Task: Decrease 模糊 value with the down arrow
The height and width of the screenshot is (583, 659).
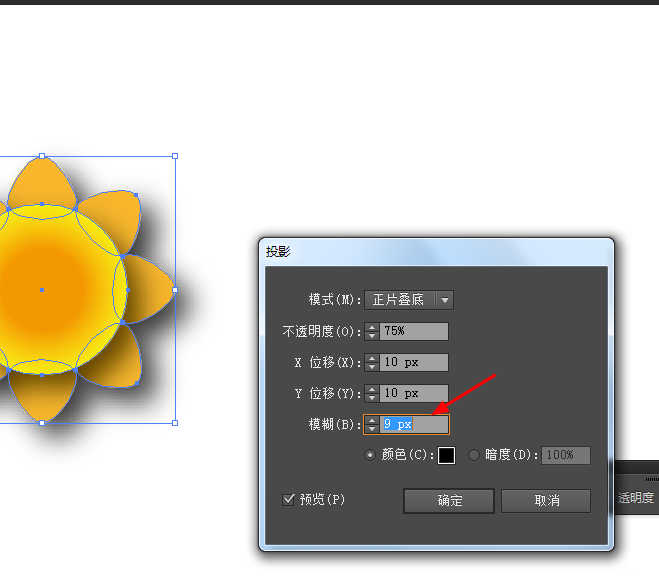Action: point(372,429)
